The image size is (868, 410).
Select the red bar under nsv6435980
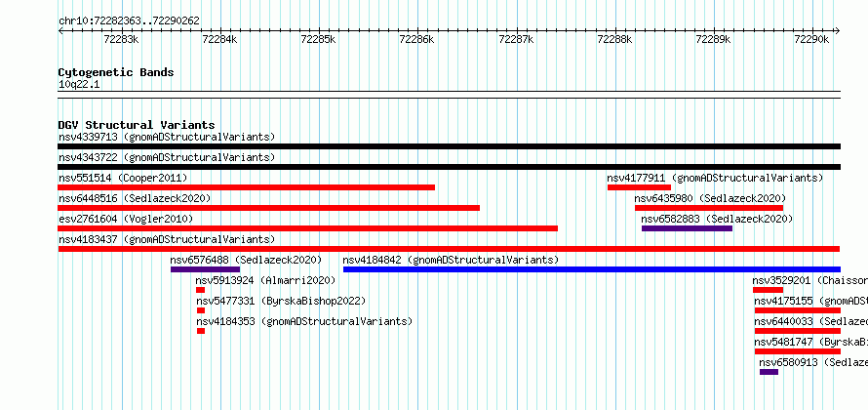point(709,208)
